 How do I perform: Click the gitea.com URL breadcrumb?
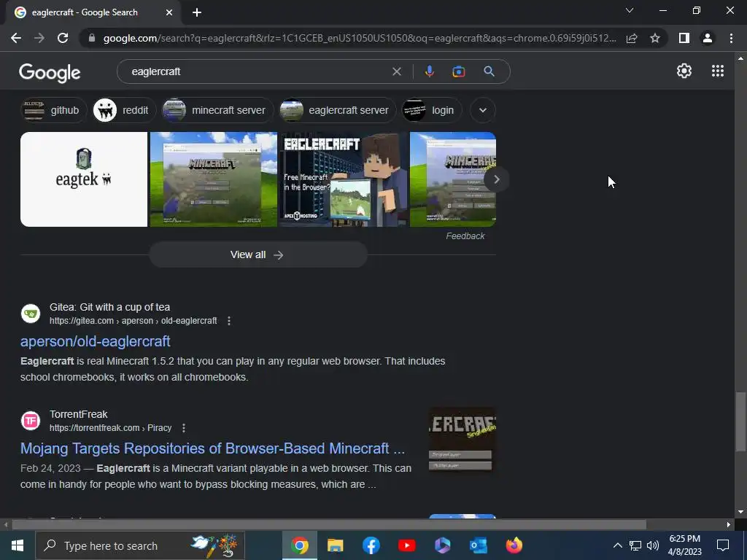click(133, 321)
